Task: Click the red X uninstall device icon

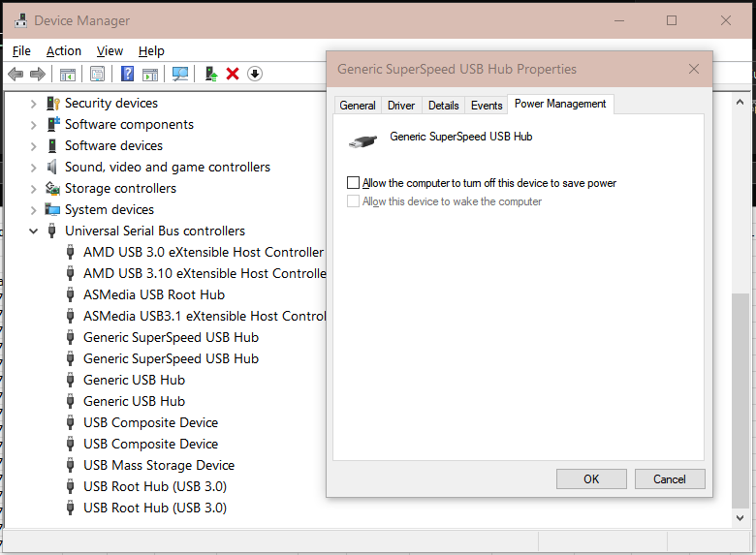Action: (x=233, y=74)
